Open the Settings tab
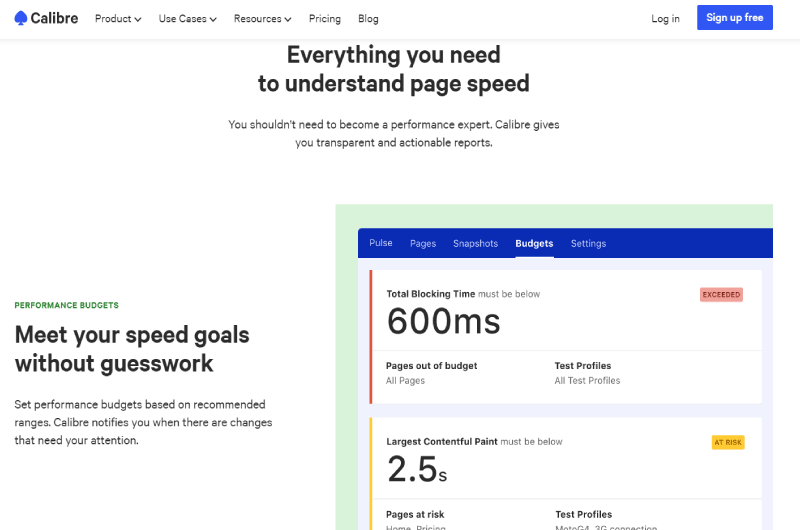Viewport: 800px width, 530px height. pos(588,243)
